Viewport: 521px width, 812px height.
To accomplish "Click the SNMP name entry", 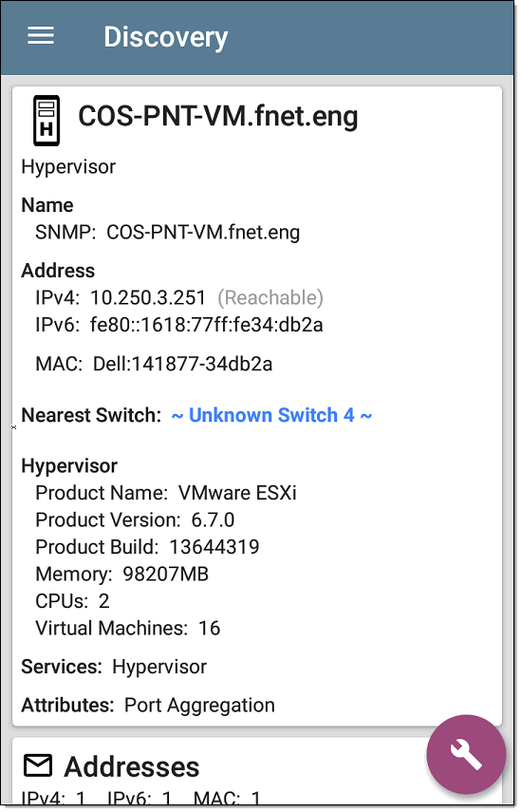I will pos(168,233).
